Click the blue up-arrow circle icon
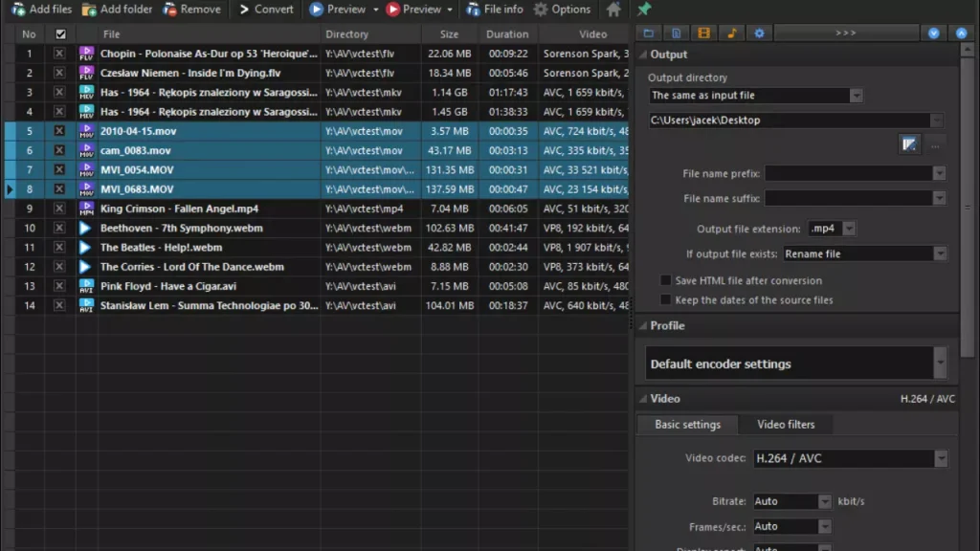Viewport: 980px width, 551px height. pyautogui.click(x=961, y=33)
